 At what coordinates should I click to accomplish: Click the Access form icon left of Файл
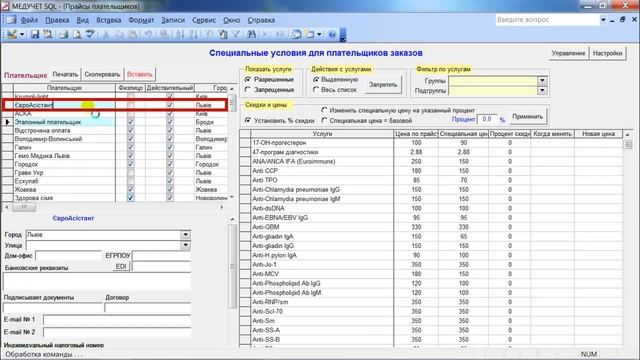11,20
